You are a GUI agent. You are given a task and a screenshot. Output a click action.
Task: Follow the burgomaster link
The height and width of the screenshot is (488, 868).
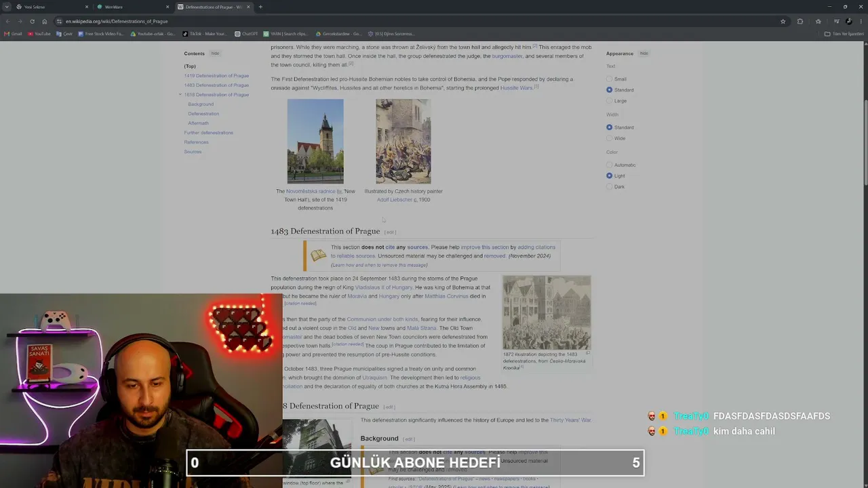pyautogui.click(x=507, y=56)
